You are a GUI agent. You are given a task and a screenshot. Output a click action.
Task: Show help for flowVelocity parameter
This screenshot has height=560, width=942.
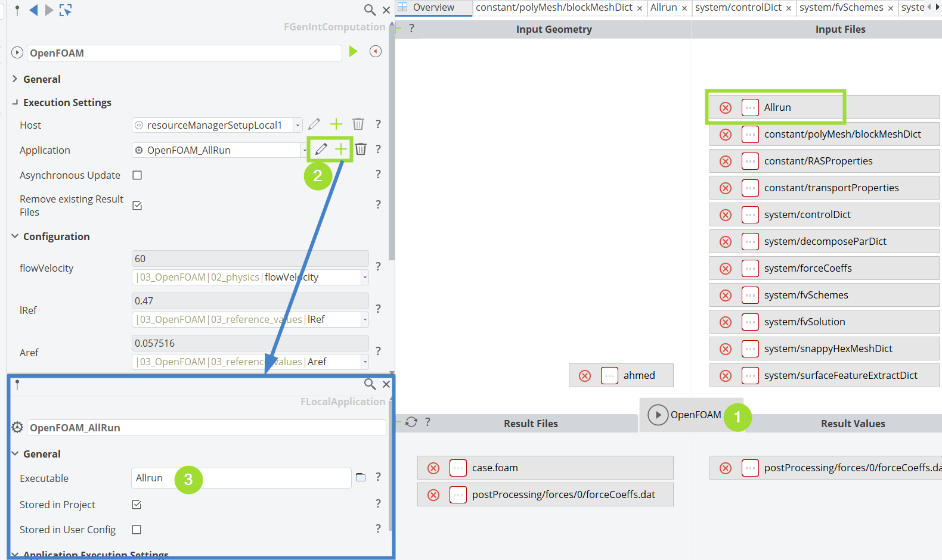point(378,266)
